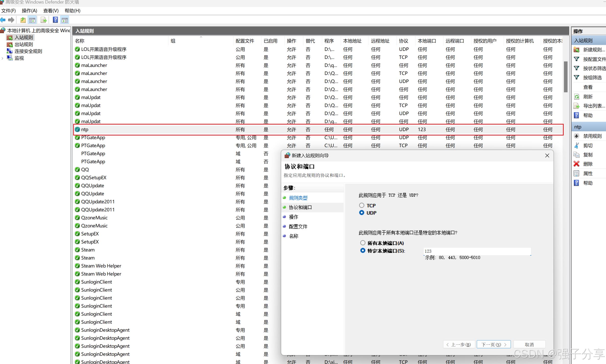Image resolution: width=606 pixels, height=364 pixels.
Task: Open the 查看(V) menu
Action: point(51,11)
